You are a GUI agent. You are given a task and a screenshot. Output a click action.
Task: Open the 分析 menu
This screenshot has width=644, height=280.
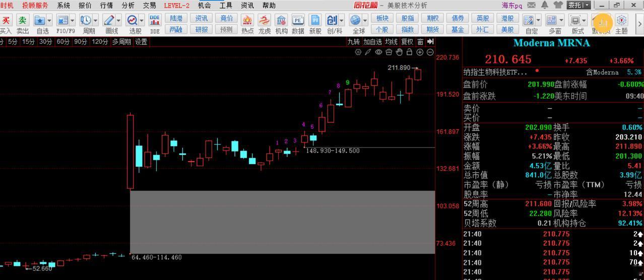[128, 5]
